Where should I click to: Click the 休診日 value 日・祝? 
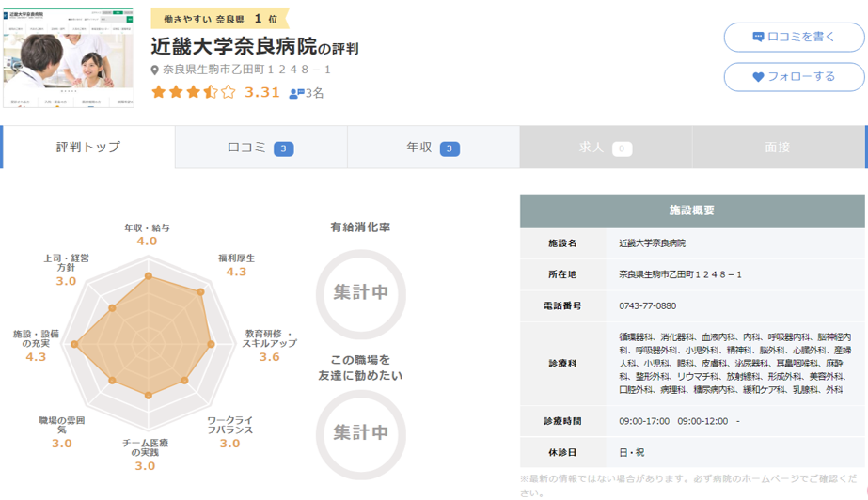pos(632,453)
